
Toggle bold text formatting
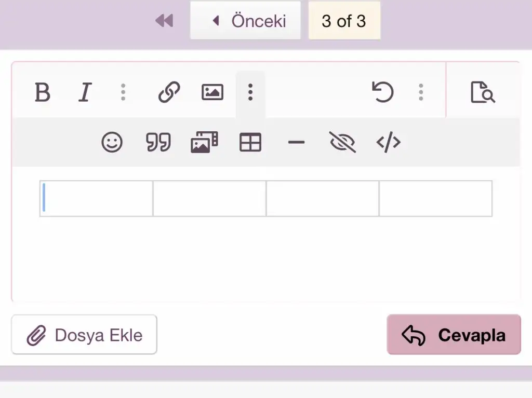tap(42, 92)
